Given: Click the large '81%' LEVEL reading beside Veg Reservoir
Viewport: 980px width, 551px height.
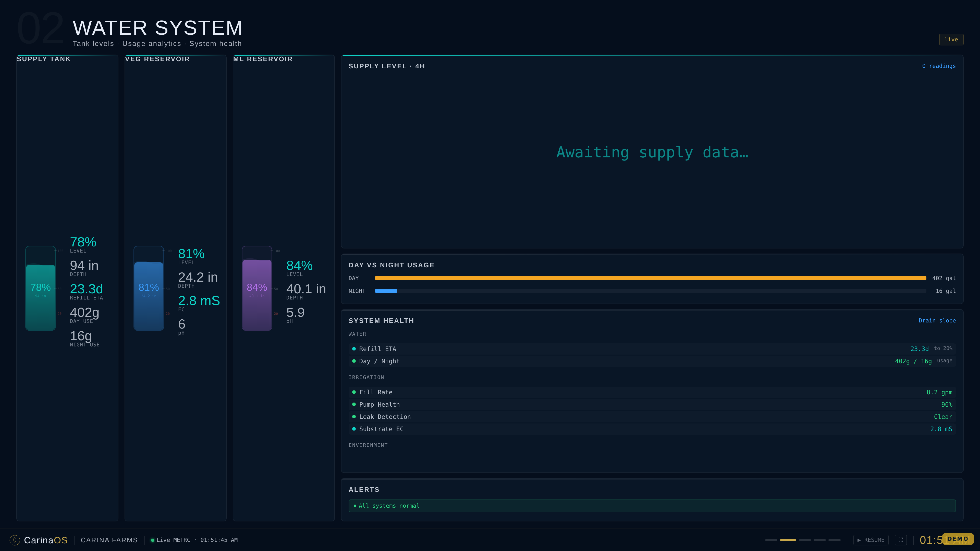Looking at the screenshot, I should 191,254.
